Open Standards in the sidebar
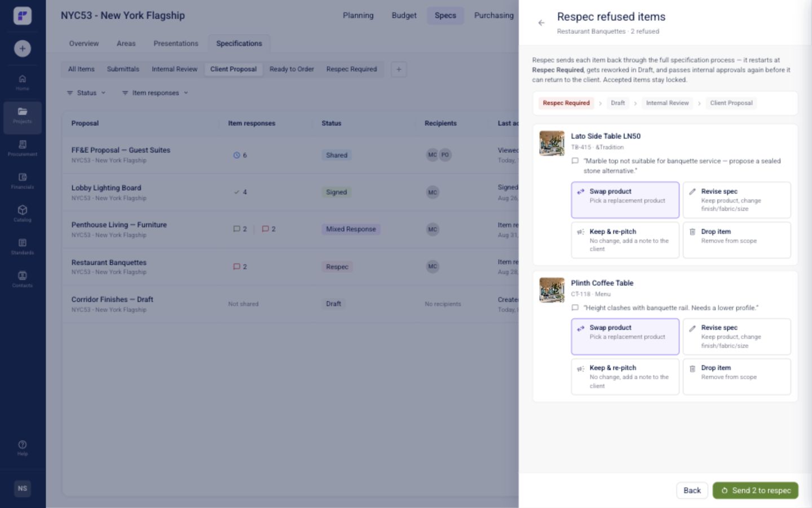This screenshot has width=812, height=508. coord(23,247)
